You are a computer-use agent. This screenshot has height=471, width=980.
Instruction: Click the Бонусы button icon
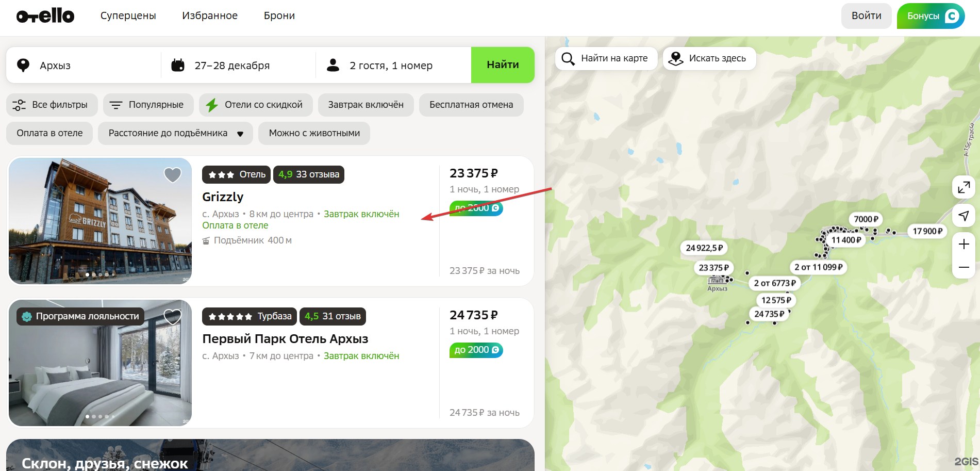[952, 16]
